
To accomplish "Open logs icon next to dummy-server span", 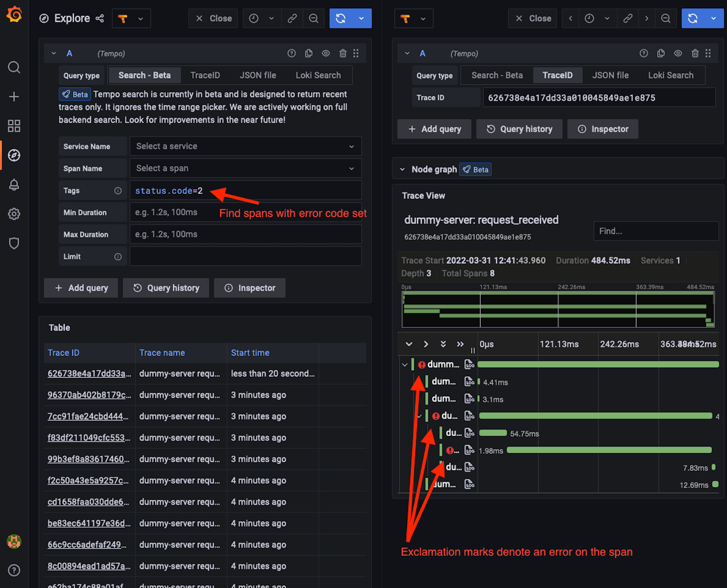I will [469, 364].
